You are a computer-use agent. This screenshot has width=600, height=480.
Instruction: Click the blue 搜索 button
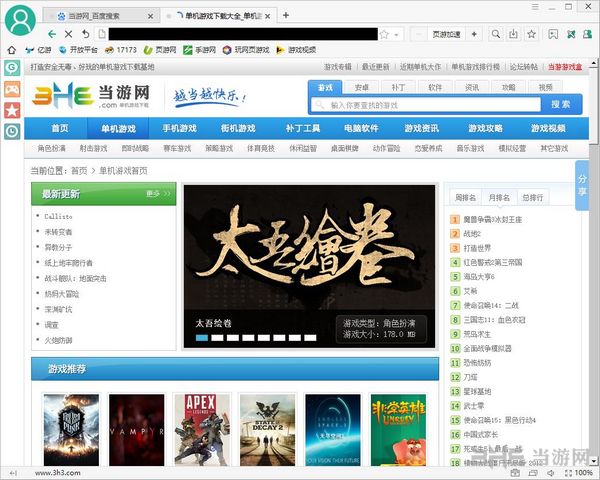tap(561, 104)
